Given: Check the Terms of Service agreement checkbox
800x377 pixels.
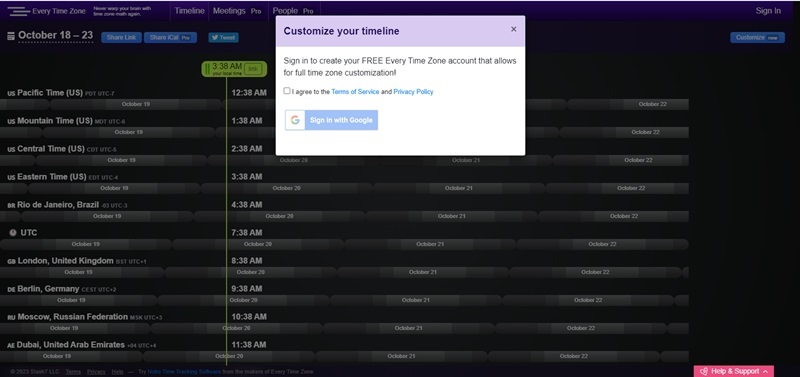Looking at the screenshot, I should click(x=287, y=91).
